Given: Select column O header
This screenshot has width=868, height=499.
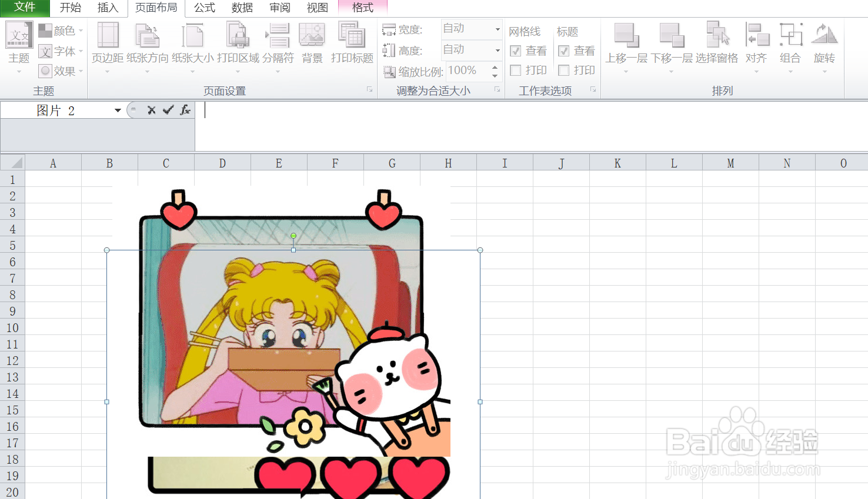Looking at the screenshot, I should click(x=843, y=163).
